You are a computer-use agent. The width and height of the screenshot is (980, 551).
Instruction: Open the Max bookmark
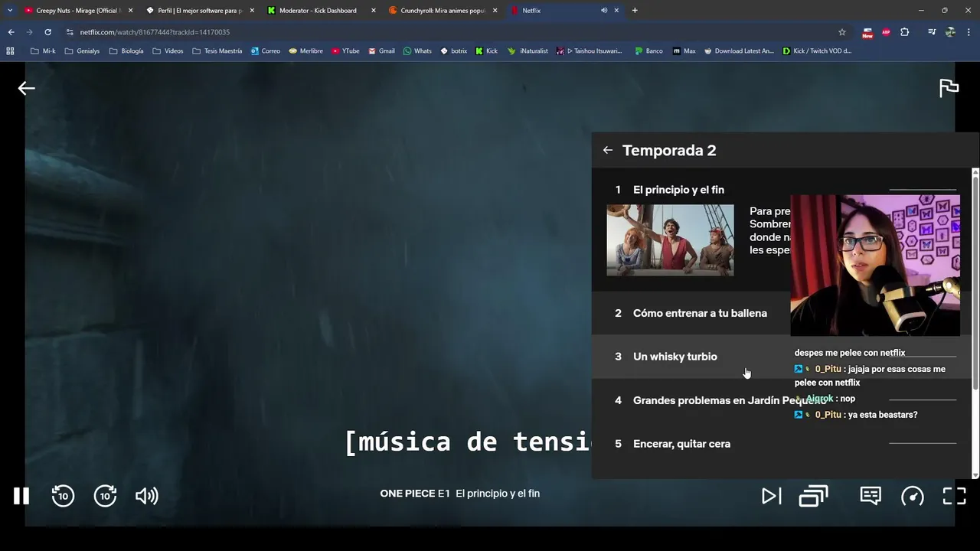point(684,51)
